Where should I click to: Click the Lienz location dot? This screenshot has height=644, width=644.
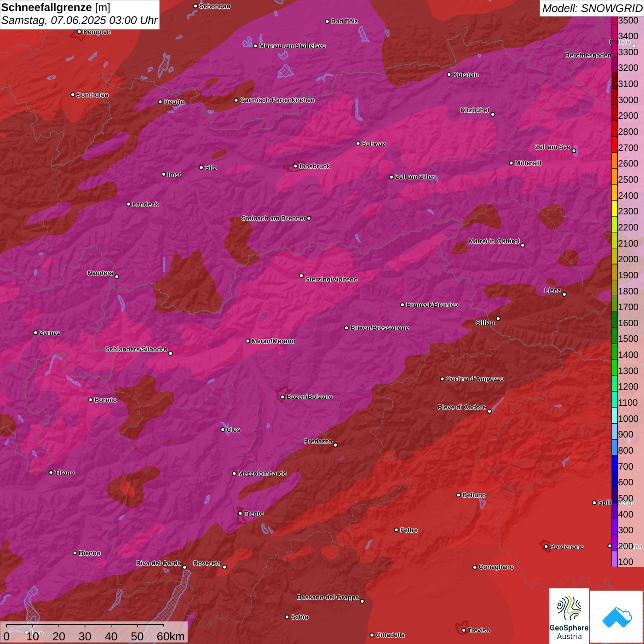coord(564,294)
